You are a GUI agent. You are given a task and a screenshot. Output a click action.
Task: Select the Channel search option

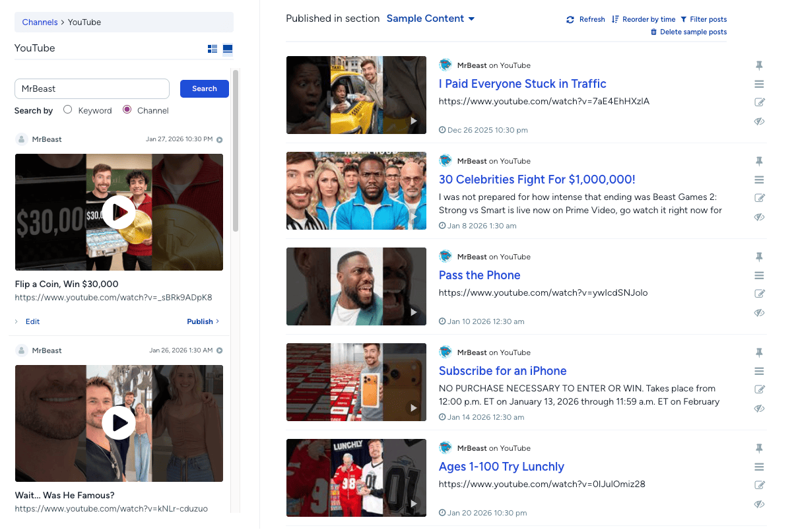click(x=127, y=110)
